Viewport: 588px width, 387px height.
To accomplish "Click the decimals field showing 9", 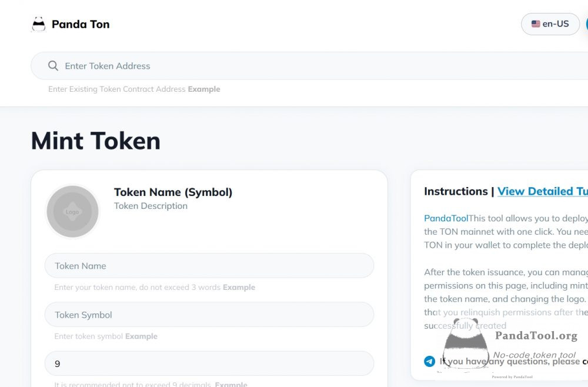I will (x=209, y=363).
